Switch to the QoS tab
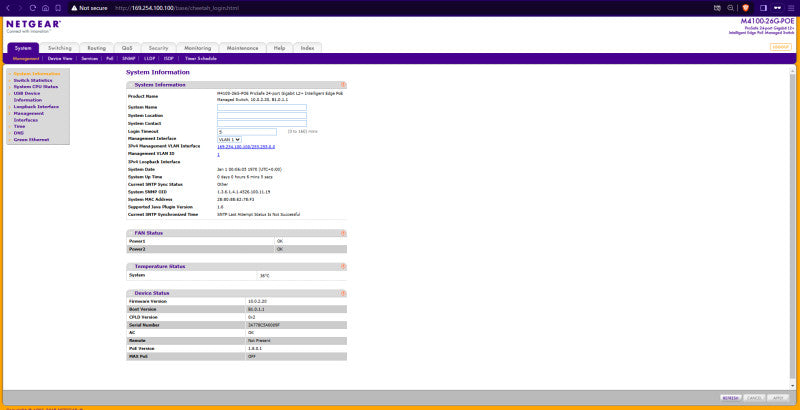Viewport: 800px width, 410px height. [x=127, y=48]
